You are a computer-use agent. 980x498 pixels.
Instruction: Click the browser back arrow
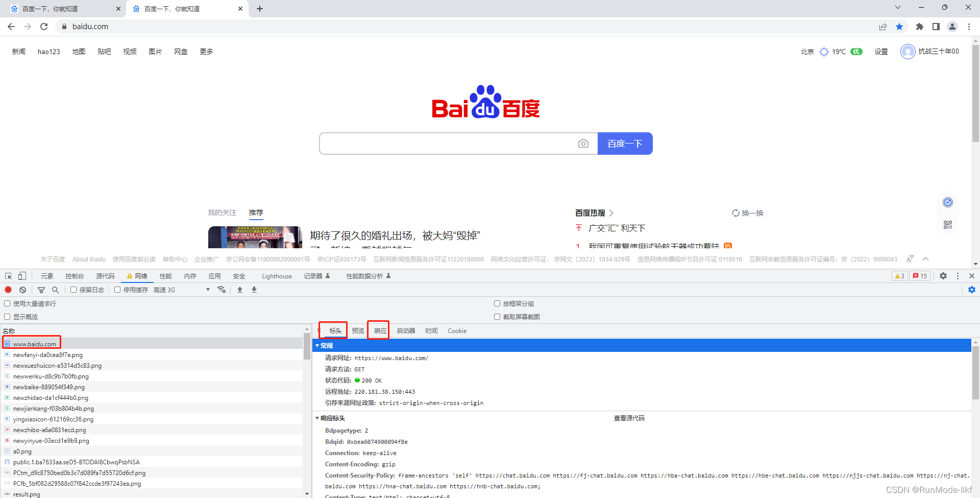(x=11, y=27)
